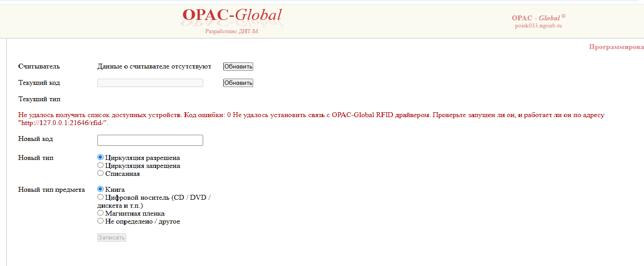Screen dimensions: 644x266
Task: Click the red RFID driver error message
Action: pos(311,115)
